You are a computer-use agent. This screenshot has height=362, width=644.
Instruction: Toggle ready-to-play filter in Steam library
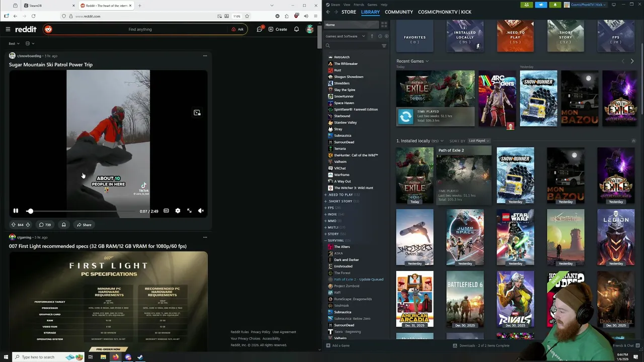pos(386,36)
